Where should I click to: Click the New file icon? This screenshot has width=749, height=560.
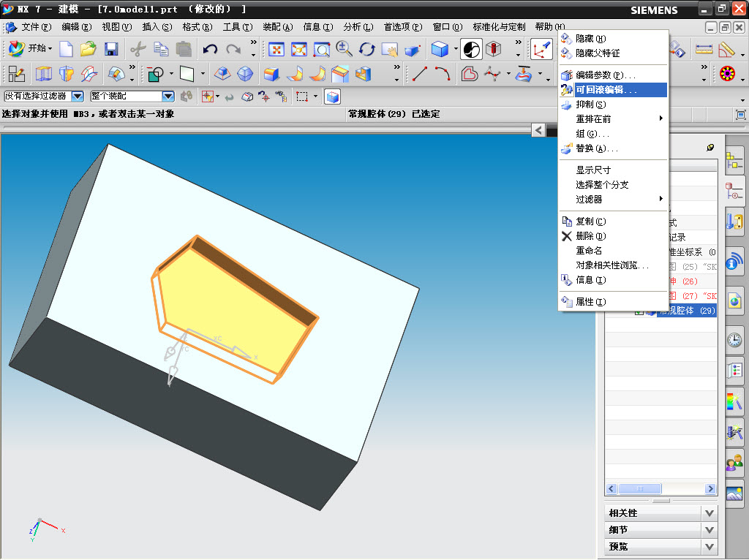click(x=66, y=49)
